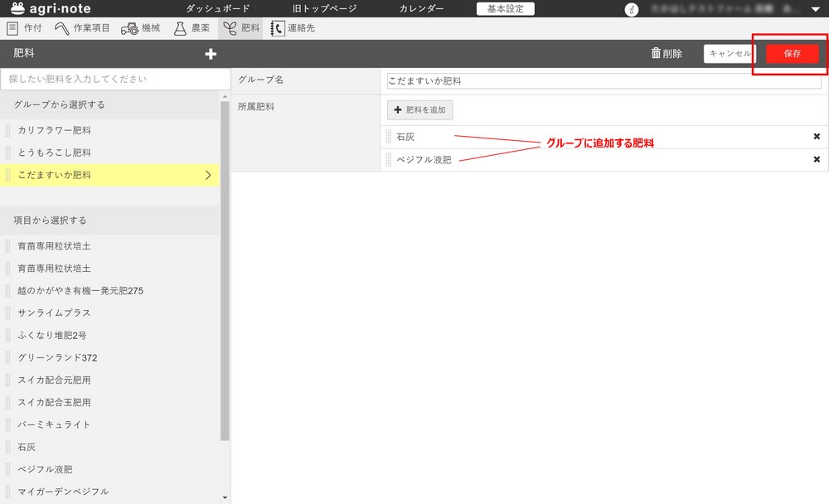829x504 pixels.
Task: Click the 項目から選択する header
Action: [x=109, y=220]
